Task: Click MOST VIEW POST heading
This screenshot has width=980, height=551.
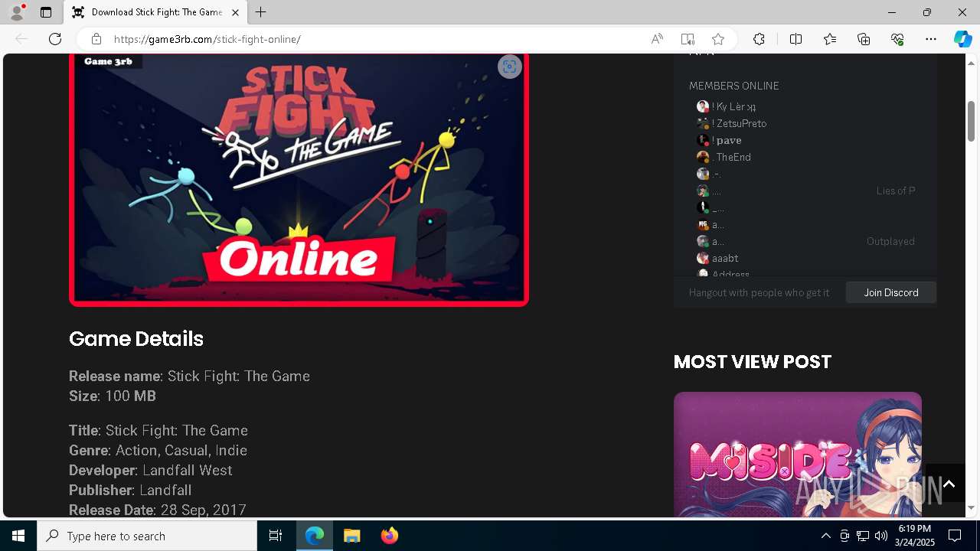Action: pos(753,361)
